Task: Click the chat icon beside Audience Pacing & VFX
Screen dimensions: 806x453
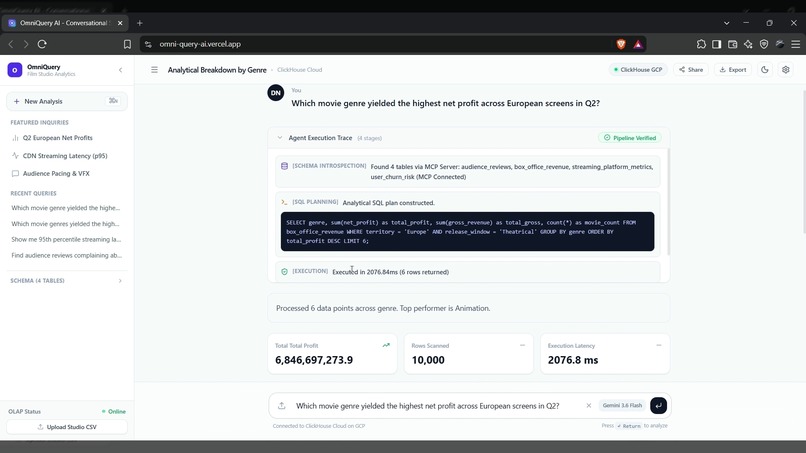Action: 15,174
